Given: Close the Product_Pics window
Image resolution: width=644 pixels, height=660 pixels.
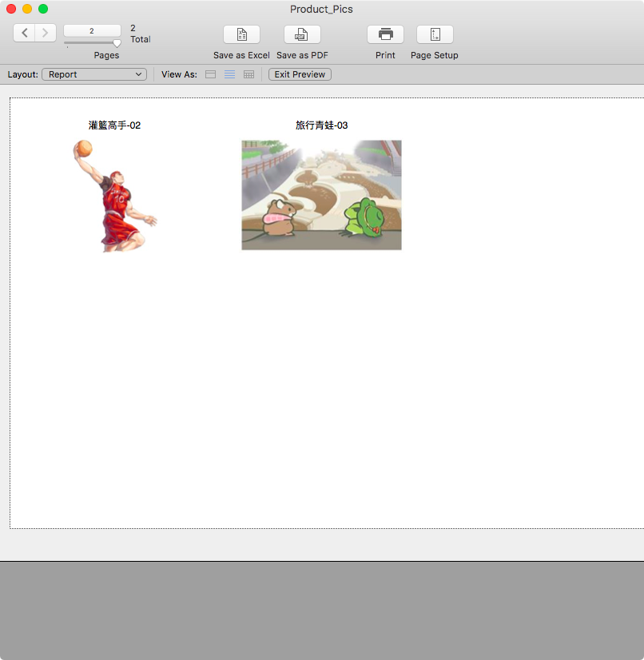Looking at the screenshot, I should coord(11,9).
